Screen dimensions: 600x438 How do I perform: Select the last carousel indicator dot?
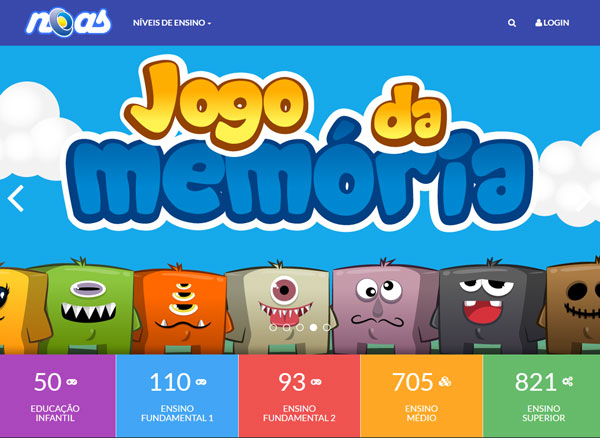326,327
